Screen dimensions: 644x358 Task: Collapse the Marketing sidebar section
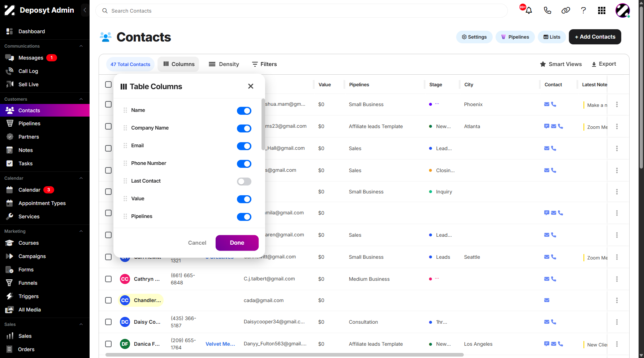(x=81, y=231)
